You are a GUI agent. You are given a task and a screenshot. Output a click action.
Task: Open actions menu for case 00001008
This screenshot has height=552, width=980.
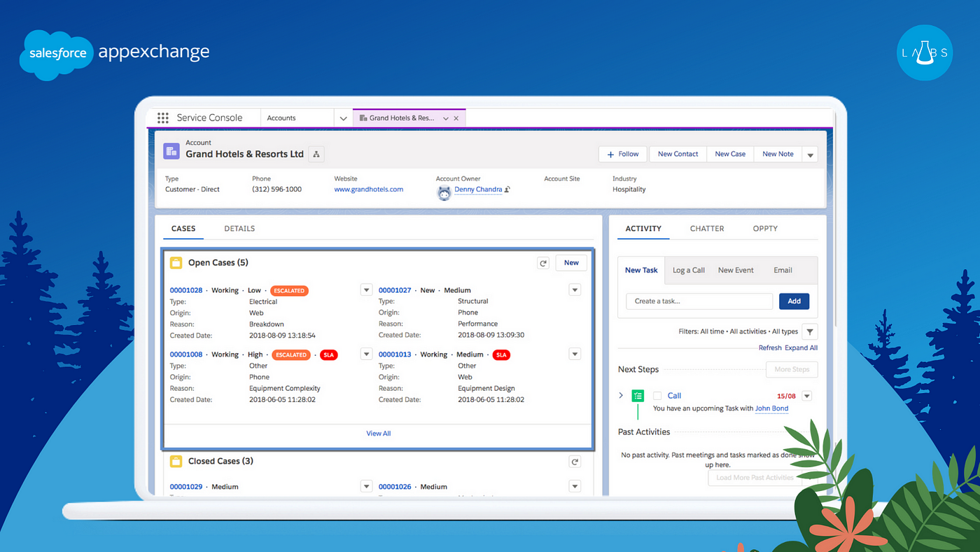366,354
